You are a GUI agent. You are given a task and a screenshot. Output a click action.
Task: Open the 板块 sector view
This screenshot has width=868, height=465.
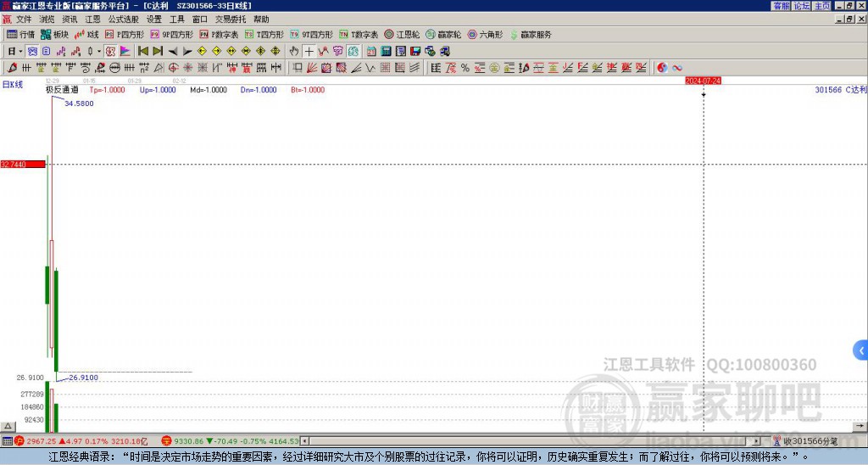(x=55, y=34)
